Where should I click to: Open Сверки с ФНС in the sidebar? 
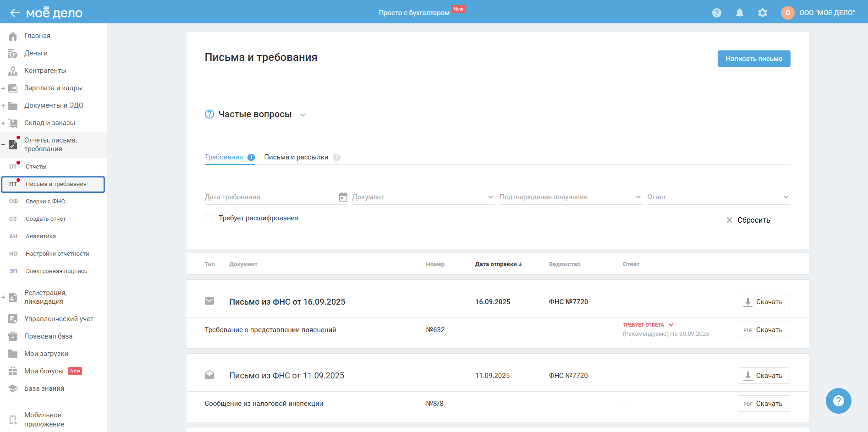pyautogui.click(x=45, y=202)
